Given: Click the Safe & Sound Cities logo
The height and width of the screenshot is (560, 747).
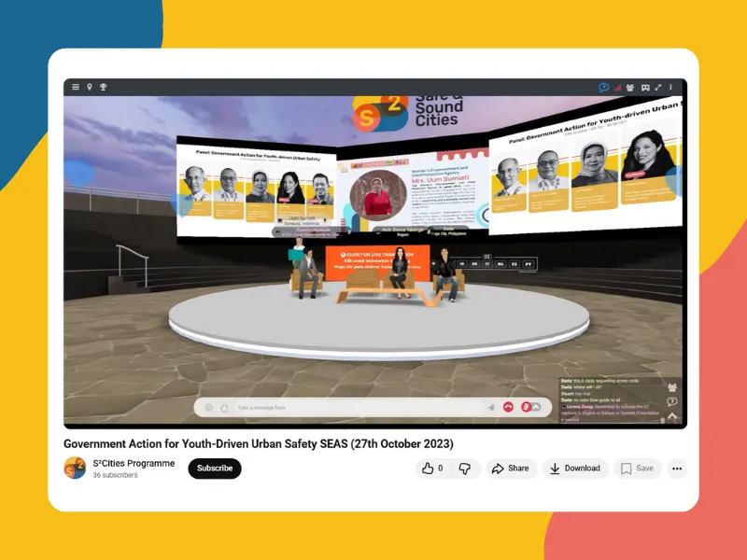Looking at the screenshot, I should pos(409,113).
